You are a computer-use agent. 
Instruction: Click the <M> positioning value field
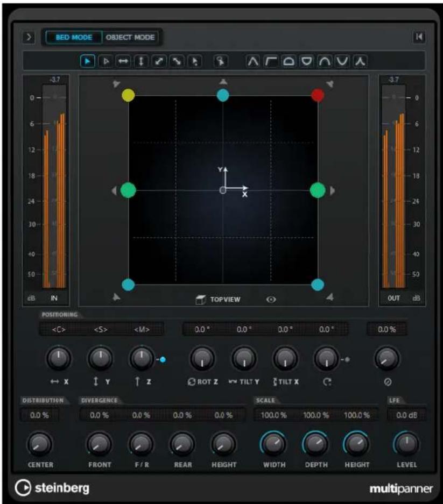142,330
